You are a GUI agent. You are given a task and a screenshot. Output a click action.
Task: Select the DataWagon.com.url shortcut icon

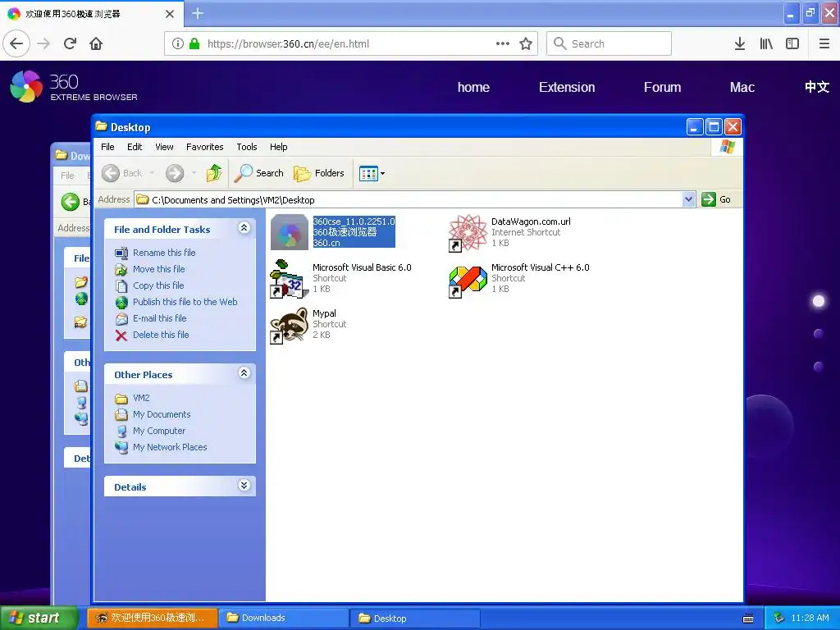[468, 232]
